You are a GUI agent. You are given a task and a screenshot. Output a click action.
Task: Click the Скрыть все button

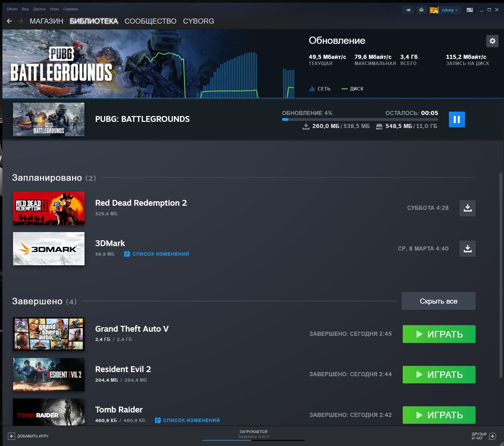[439, 301]
